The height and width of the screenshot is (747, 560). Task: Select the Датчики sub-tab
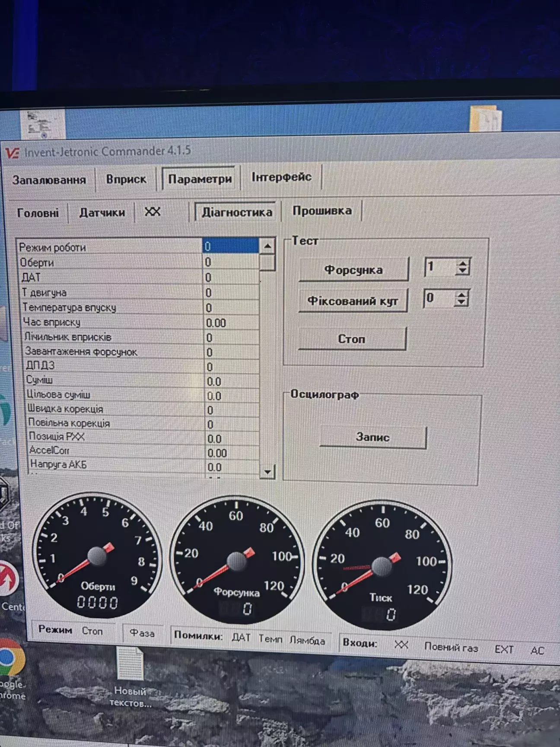pos(102,213)
